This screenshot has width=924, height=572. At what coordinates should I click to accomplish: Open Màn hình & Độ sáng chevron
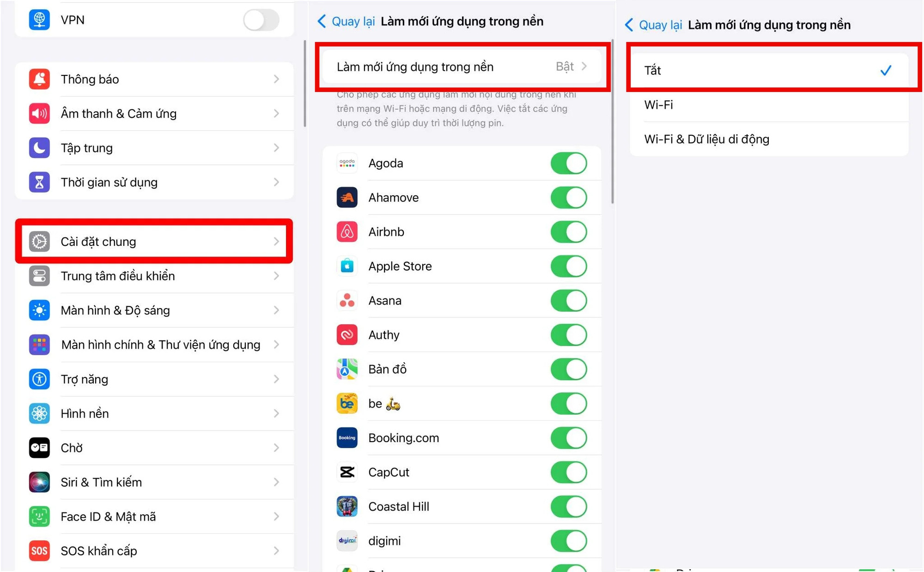pyautogui.click(x=276, y=310)
